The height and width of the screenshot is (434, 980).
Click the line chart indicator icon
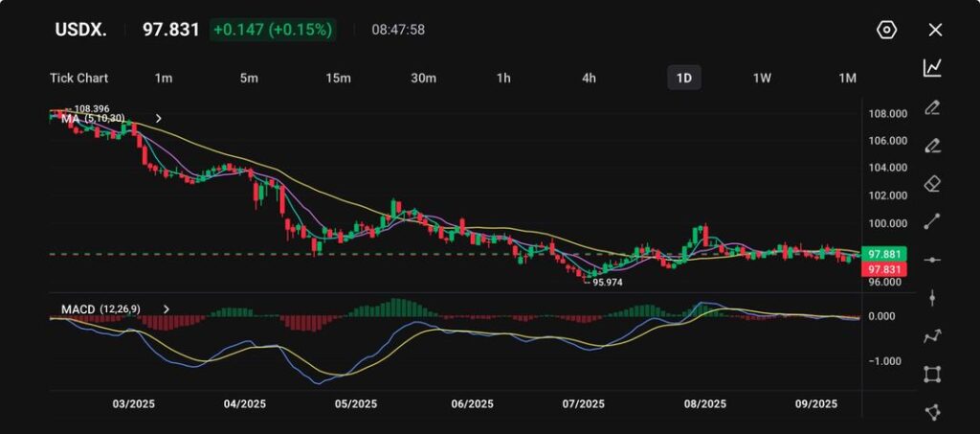pyautogui.click(x=932, y=68)
